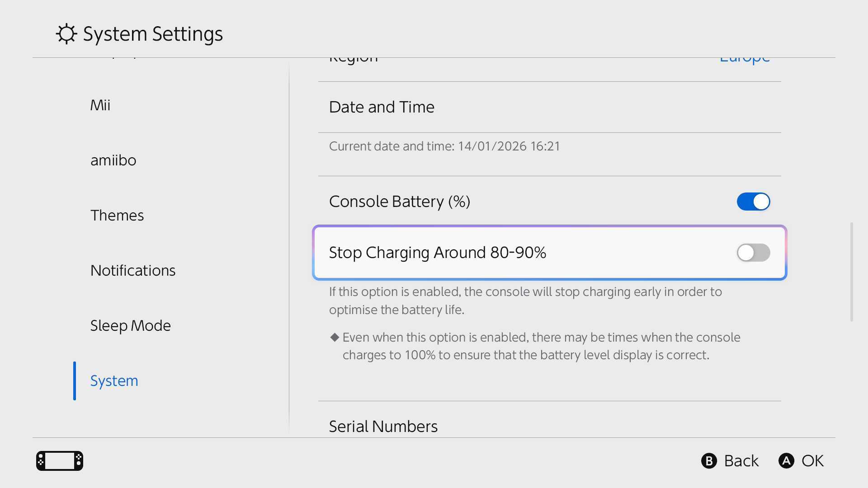Image resolution: width=868 pixels, height=488 pixels.
Task: Select amiibo in the sidebar
Action: point(113,160)
